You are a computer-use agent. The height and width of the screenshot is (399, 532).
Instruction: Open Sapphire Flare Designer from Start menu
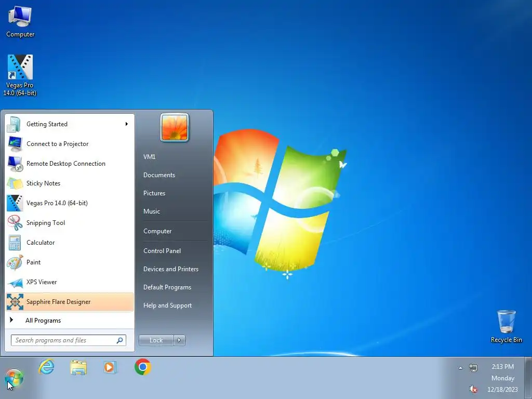pos(70,302)
